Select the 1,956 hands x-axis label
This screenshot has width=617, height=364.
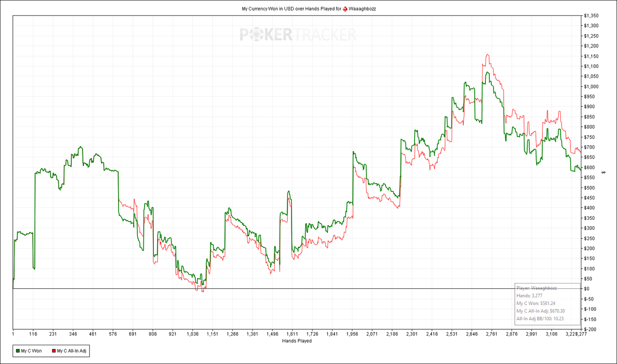(x=353, y=334)
